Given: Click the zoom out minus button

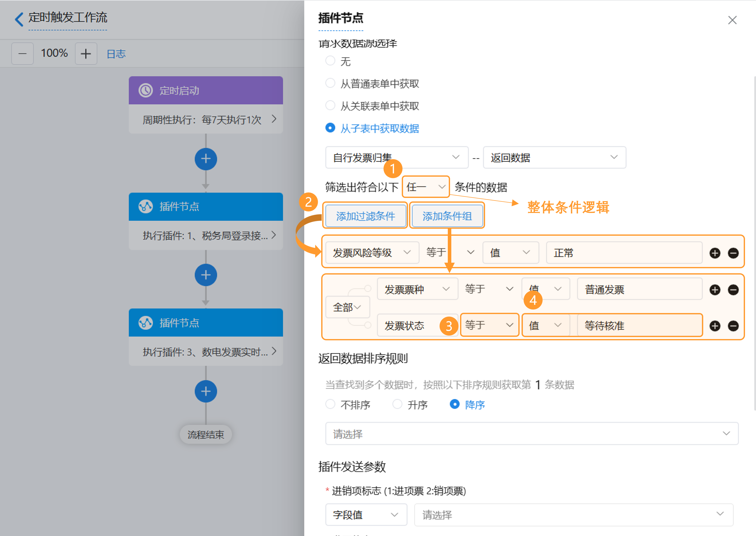Looking at the screenshot, I should [23, 54].
